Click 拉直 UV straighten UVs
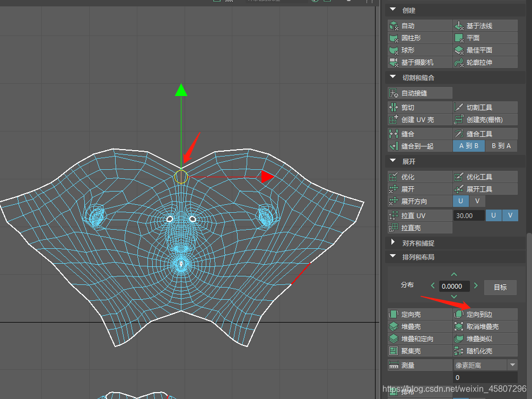532x399 pixels. coord(420,216)
